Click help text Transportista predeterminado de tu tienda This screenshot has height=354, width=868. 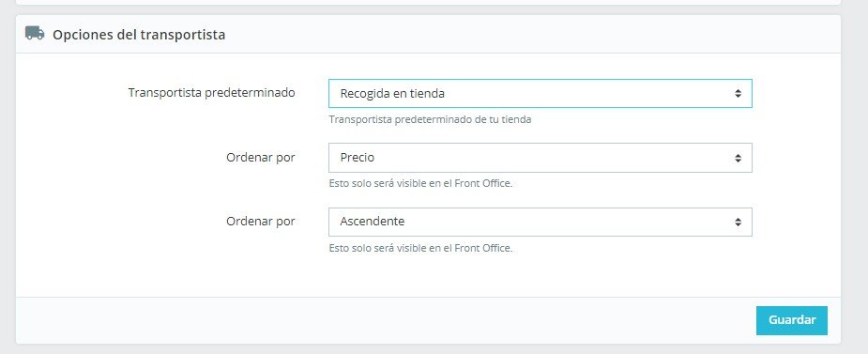[430, 119]
